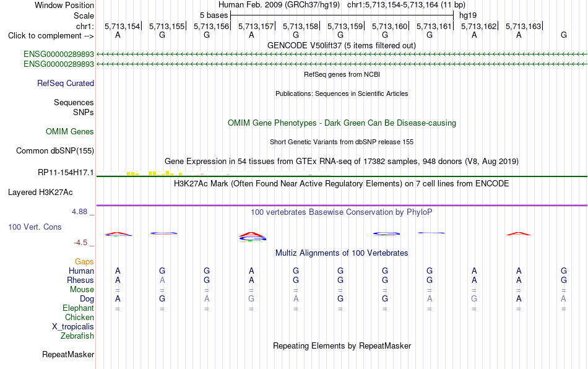Open '100 vertebrates Basewise Conservation by PhyloP' title
The height and width of the screenshot is (369, 588).
[x=342, y=212]
